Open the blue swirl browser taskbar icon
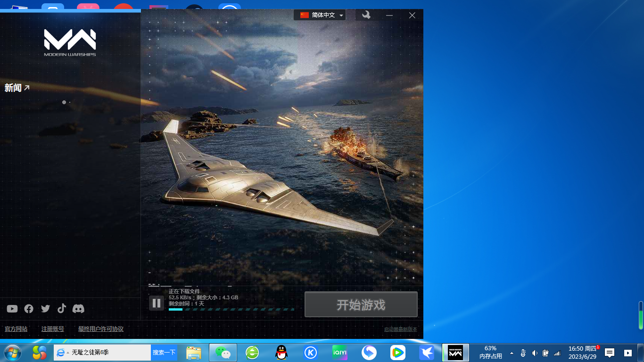The image size is (644, 362). [369, 353]
